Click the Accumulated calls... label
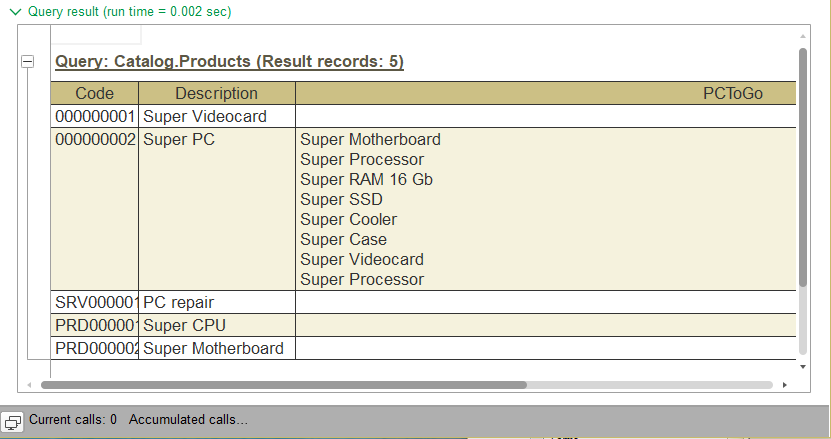This screenshot has width=831, height=439. coord(188,420)
